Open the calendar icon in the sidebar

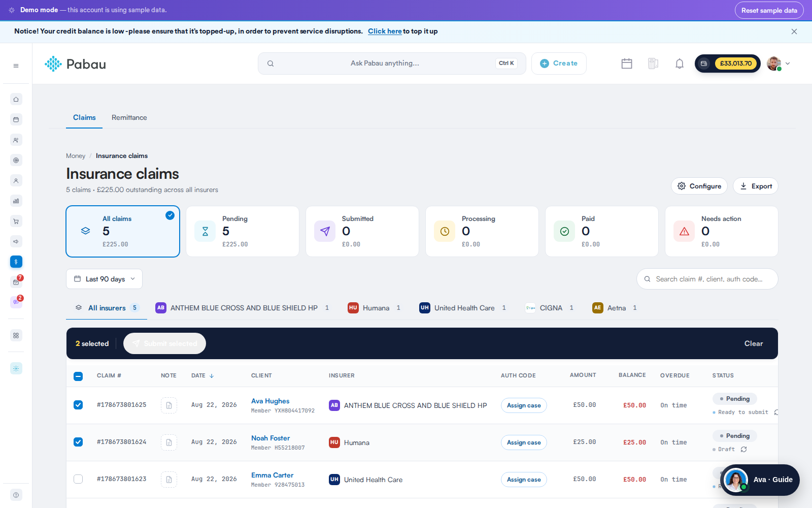[x=16, y=119]
